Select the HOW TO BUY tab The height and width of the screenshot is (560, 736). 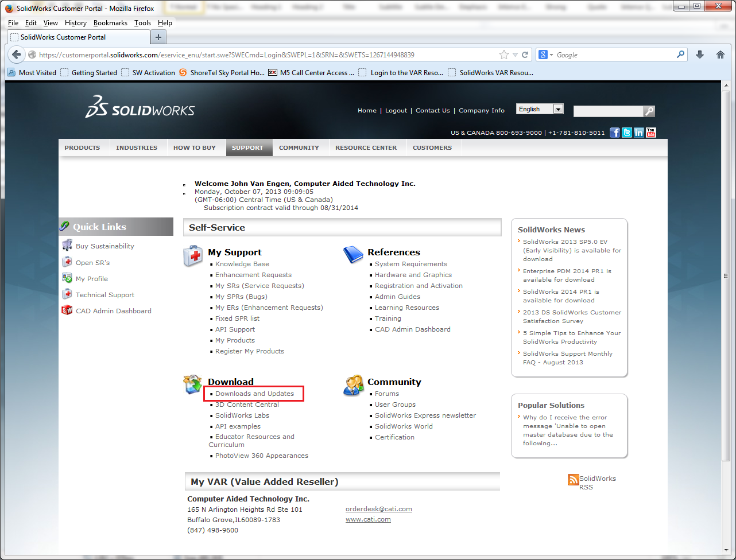[x=195, y=147]
